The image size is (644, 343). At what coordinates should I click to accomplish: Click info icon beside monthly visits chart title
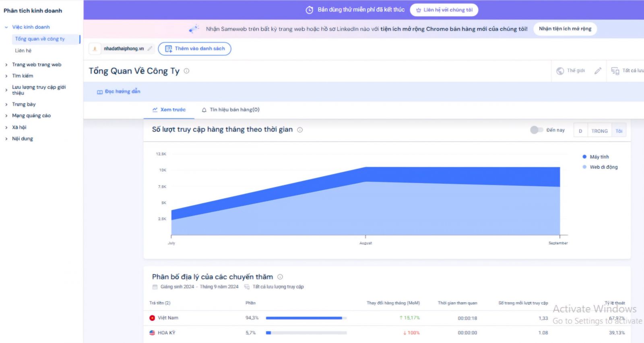click(300, 130)
